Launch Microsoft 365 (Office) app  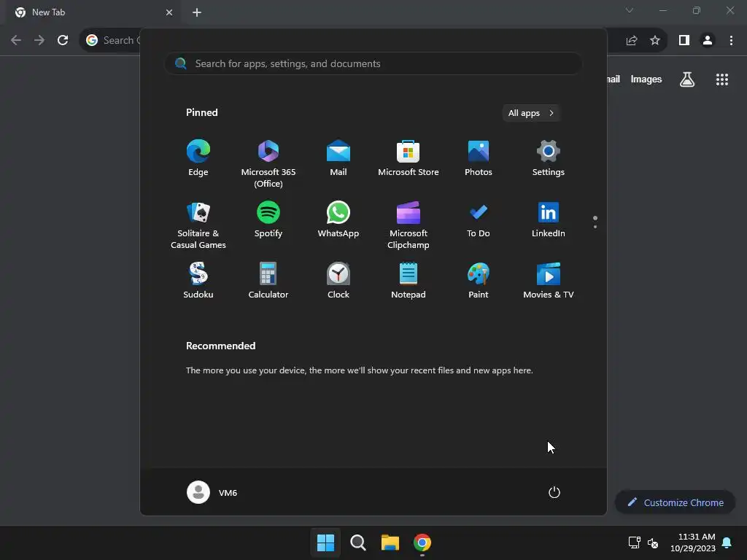tap(268, 163)
